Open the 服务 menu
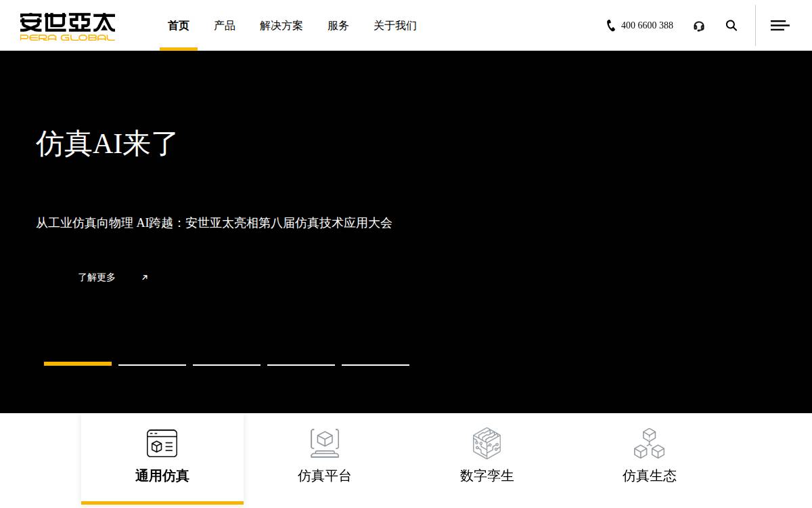 [x=338, y=26]
